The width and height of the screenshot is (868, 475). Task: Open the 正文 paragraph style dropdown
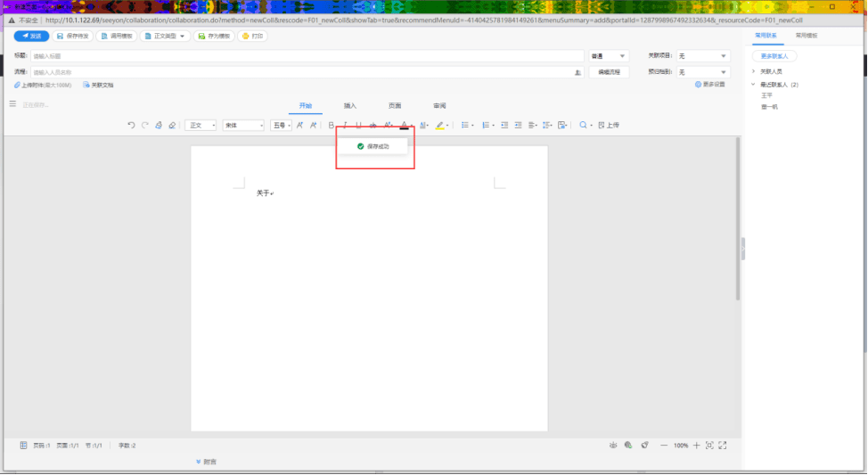tap(201, 125)
